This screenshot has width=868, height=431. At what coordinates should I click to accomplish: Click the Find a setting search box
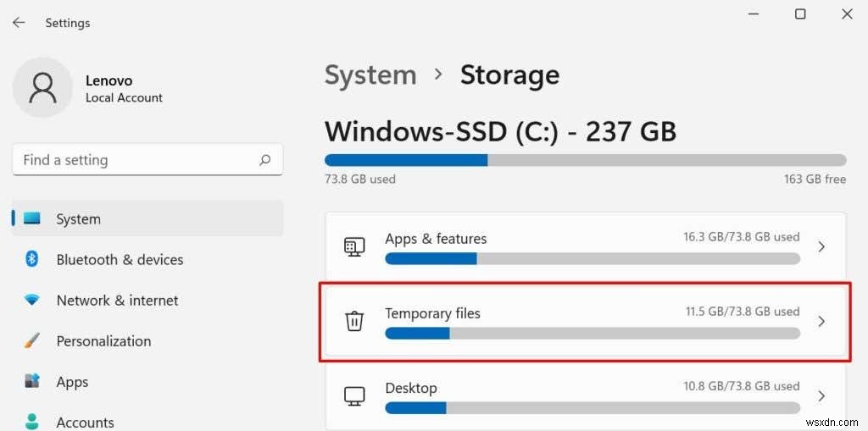tap(136, 160)
